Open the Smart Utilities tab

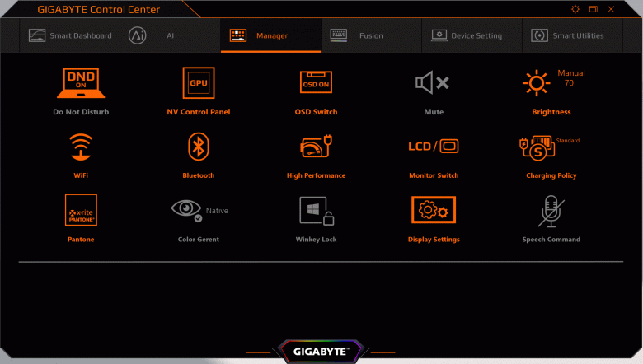coord(572,35)
